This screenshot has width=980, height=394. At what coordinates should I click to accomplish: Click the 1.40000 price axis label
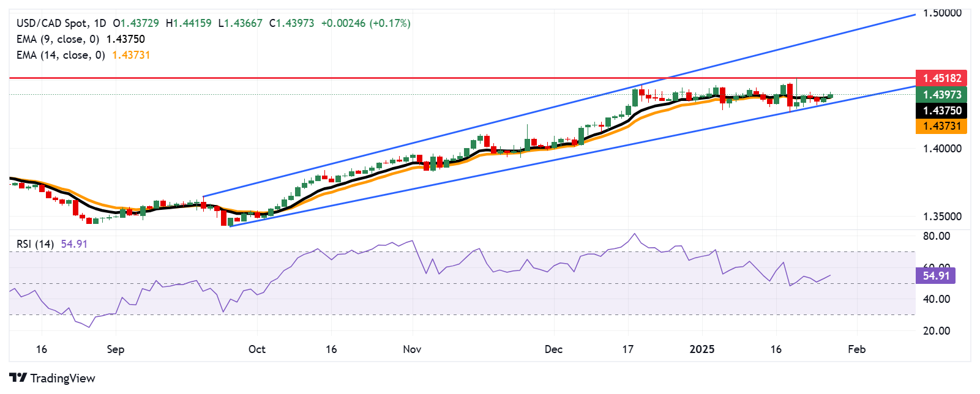click(x=942, y=148)
